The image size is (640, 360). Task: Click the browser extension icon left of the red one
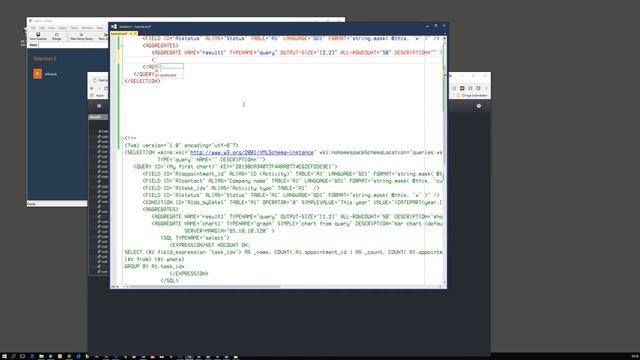click(x=454, y=88)
